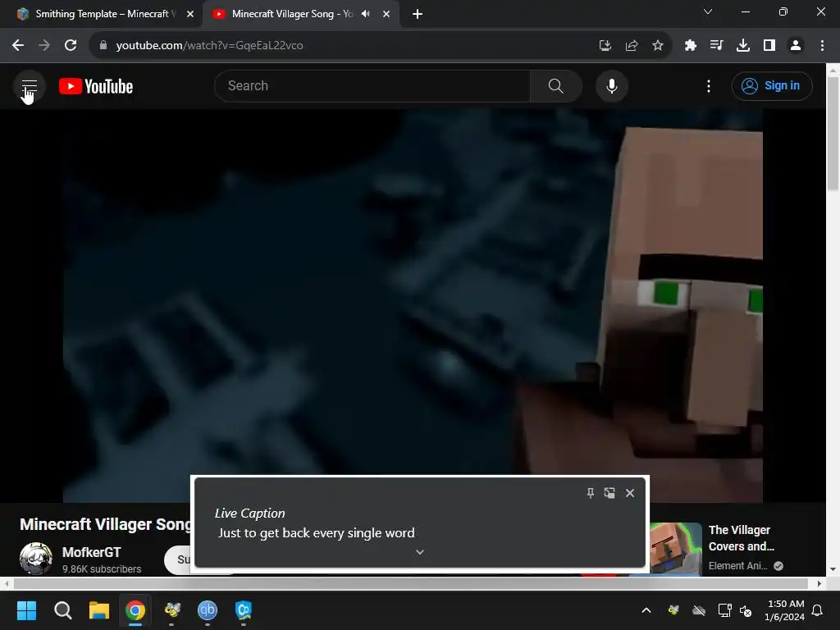The width and height of the screenshot is (840, 630).
Task: Open the volume muted tray icon
Action: [x=745, y=610]
